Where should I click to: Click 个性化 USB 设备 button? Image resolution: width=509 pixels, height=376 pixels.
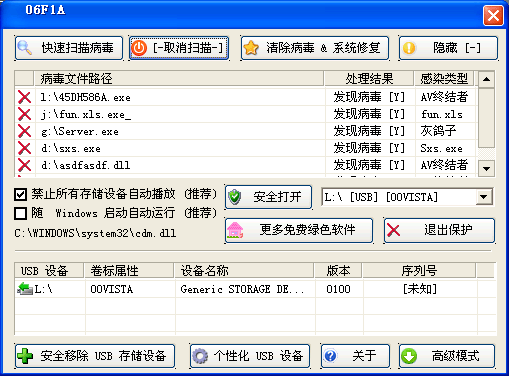click(x=250, y=356)
